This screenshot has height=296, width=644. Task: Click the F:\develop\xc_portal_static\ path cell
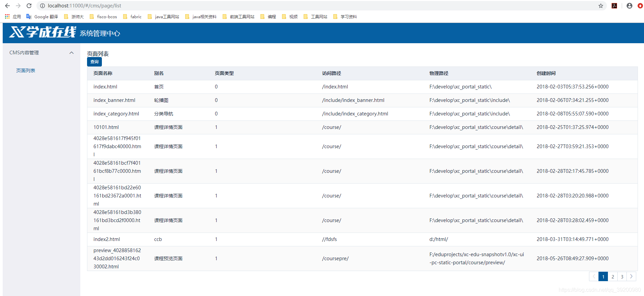[460, 87]
